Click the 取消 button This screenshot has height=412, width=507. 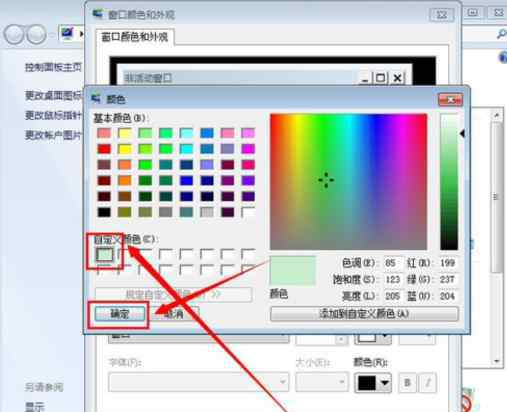coord(175,314)
